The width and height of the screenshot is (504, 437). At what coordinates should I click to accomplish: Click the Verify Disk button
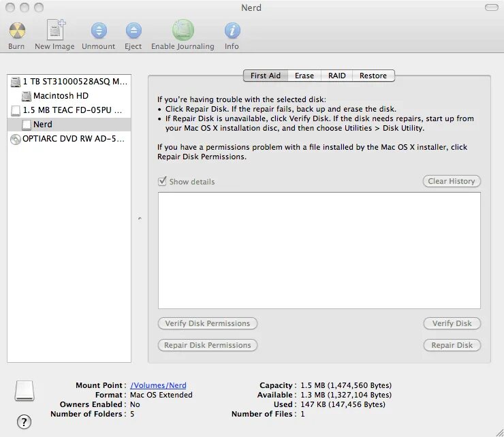(452, 323)
